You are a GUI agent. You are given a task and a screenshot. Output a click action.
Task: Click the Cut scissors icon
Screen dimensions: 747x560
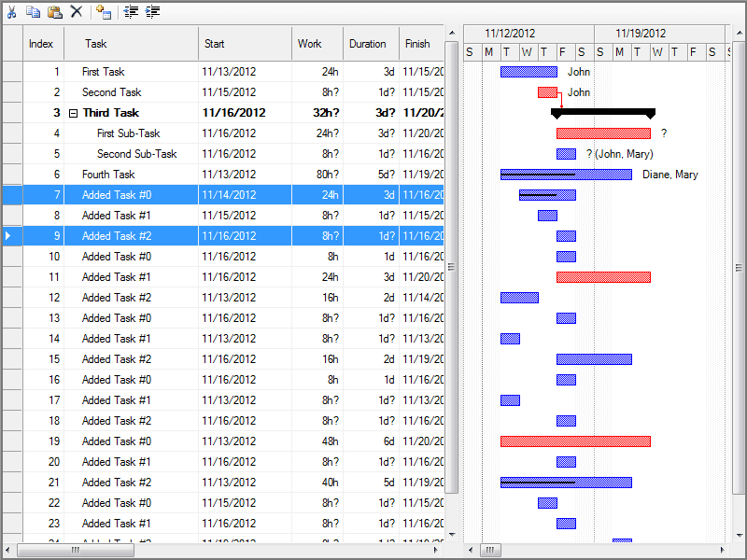pos(11,12)
